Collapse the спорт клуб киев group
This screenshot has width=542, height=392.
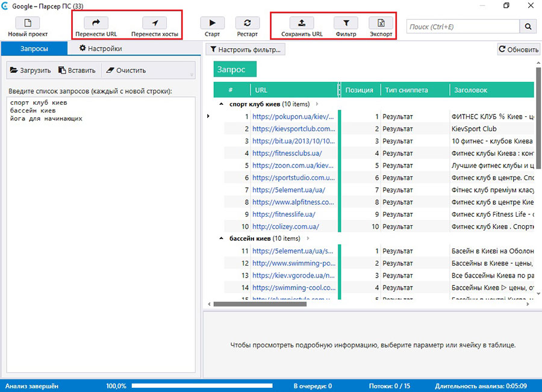[221, 104]
